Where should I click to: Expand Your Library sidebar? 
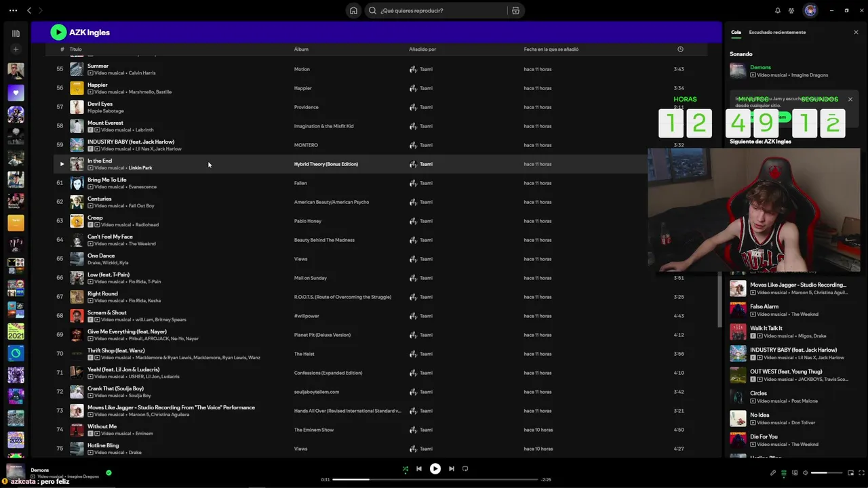coord(16,33)
